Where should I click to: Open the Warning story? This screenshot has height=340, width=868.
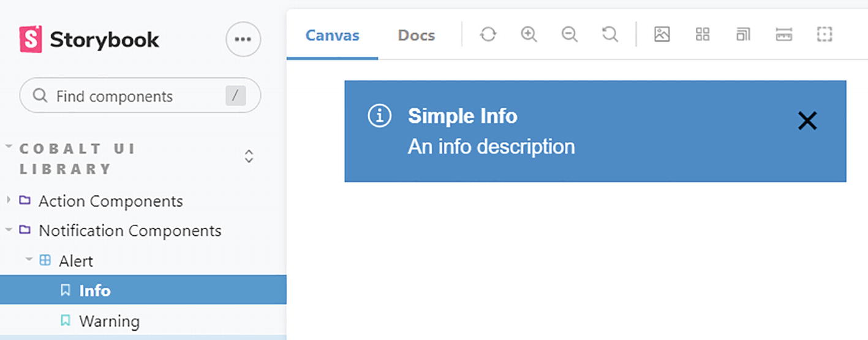(x=109, y=321)
